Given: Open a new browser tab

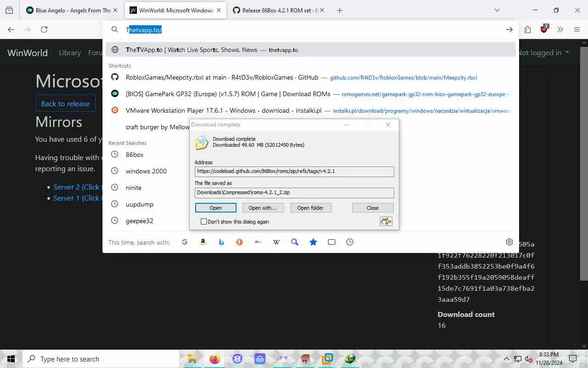Looking at the screenshot, I should click(339, 10).
